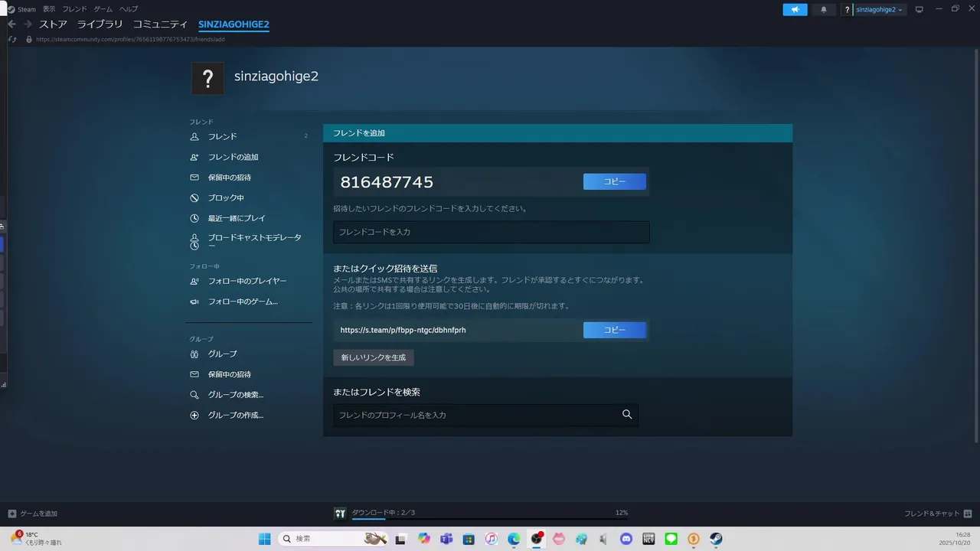Open the Windows Start menu
Viewport: 980px width, 551px height.
click(x=264, y=539)
